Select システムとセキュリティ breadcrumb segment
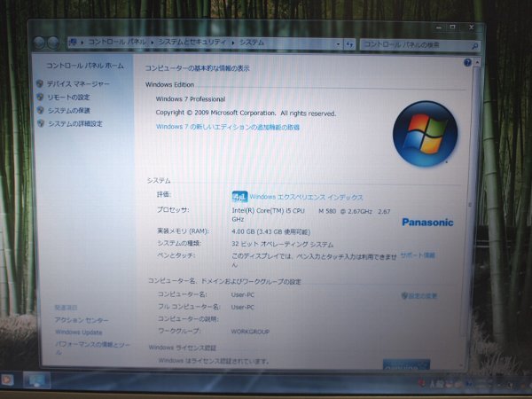This screenshot has height=399, width=532. pyautogui.click(x=192, y=43)
